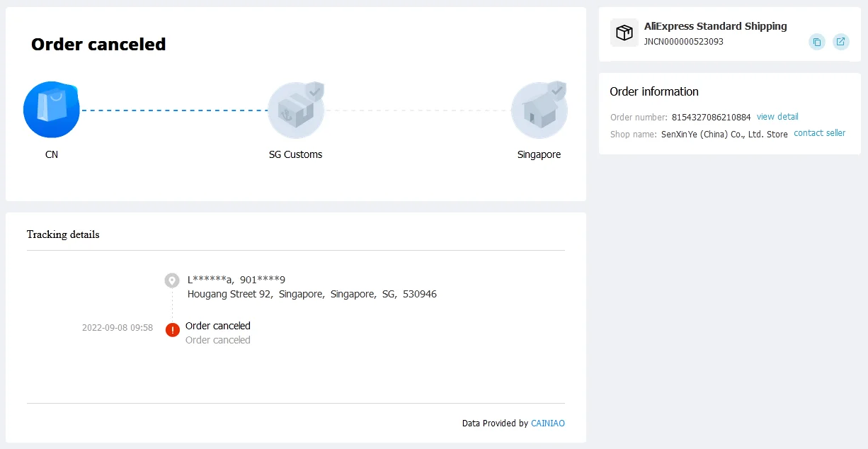Open the view detail link
Image resolution: width=868 pixels, height=449 pixels.
pyautogui.click(x=777, y=117)
